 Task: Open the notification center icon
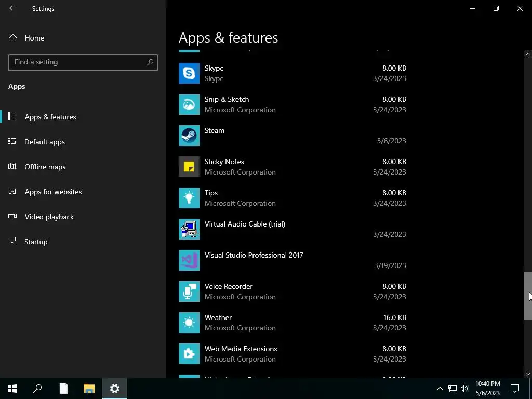coord(515,389)
